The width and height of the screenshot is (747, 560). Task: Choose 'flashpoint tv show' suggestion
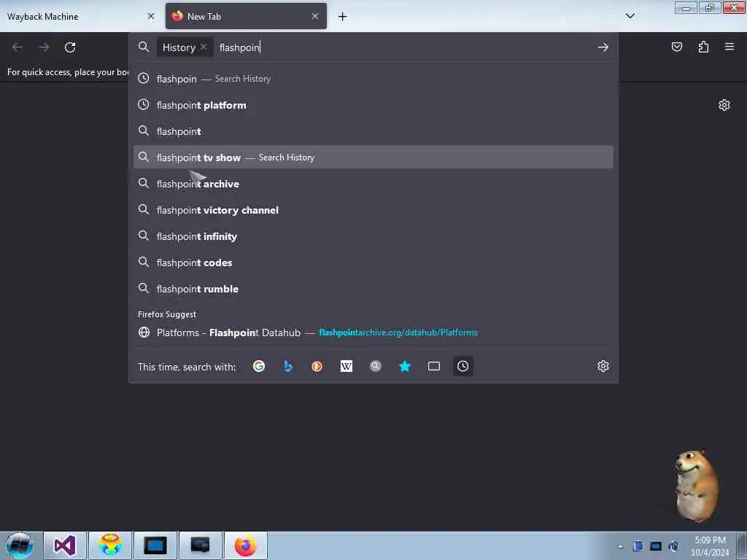(373, 157)
